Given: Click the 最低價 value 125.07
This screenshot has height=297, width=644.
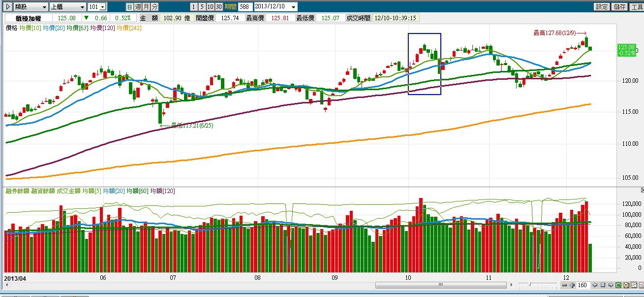Looking at the screenshot, I should [x=330, y=18].
